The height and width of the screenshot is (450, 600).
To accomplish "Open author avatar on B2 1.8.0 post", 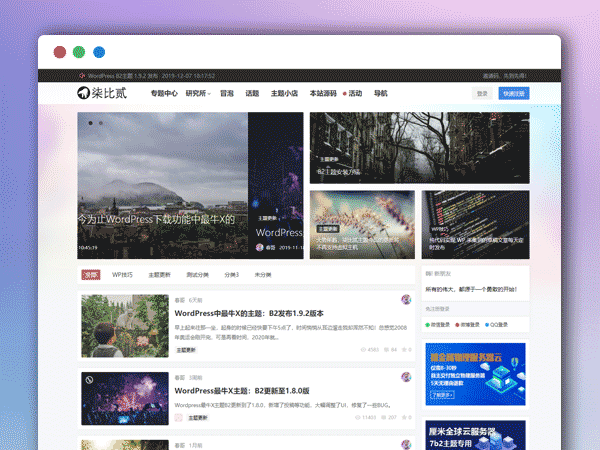I will point(407,377).
